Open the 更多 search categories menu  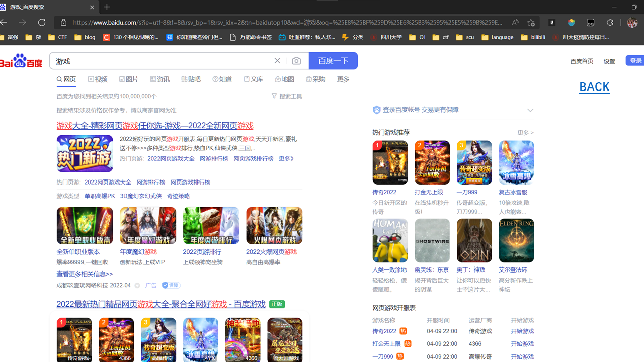tap(343, 79)
